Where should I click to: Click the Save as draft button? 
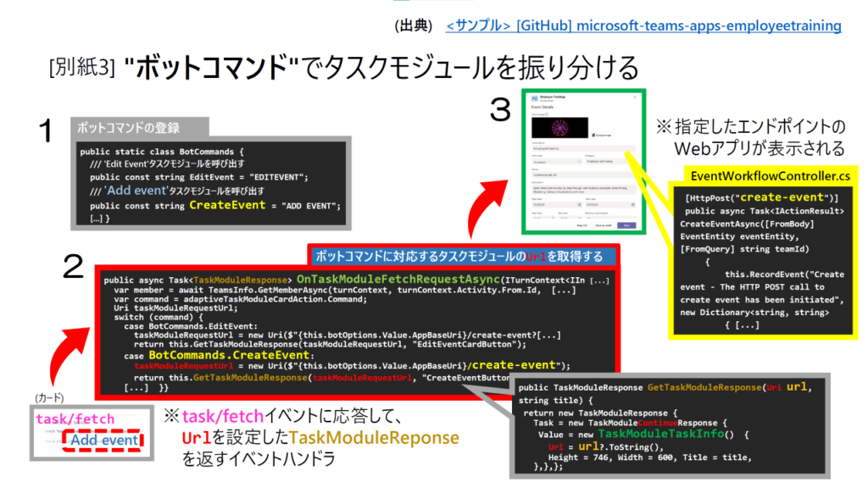point(604,225)
